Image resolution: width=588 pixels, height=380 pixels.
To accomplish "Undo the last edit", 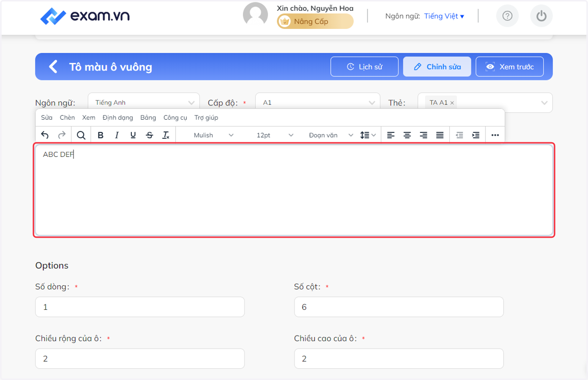I will coord(45,135).
